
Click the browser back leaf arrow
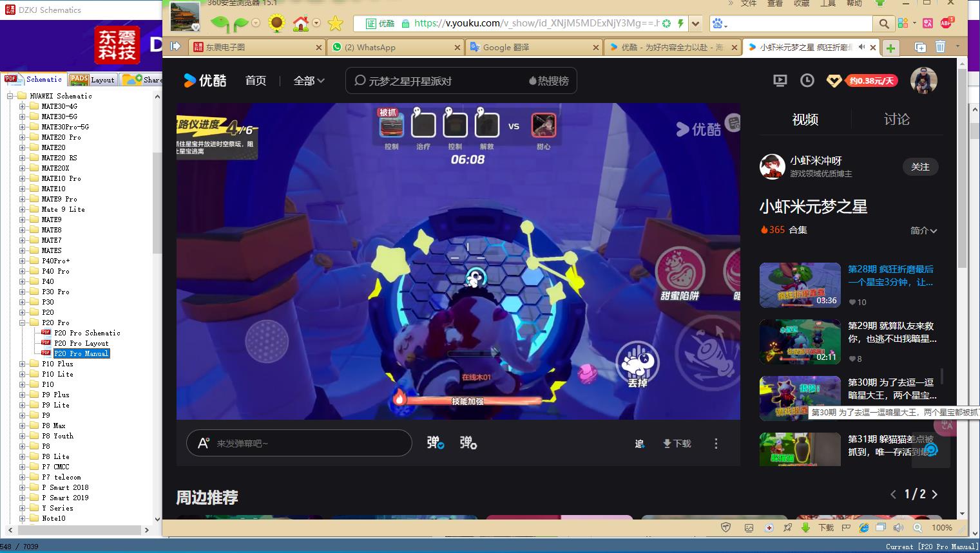click(220, 24)
